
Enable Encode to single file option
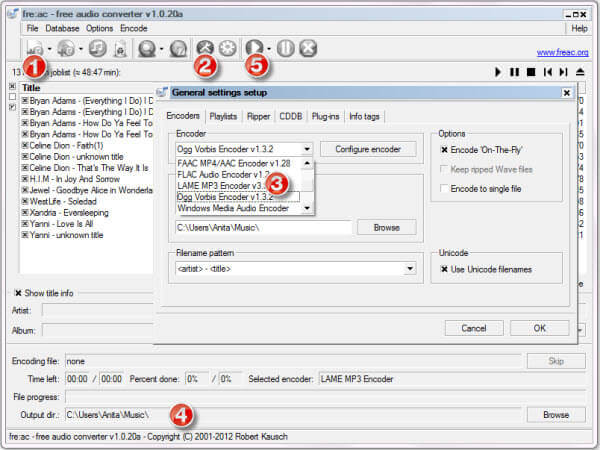click(445, 189)
